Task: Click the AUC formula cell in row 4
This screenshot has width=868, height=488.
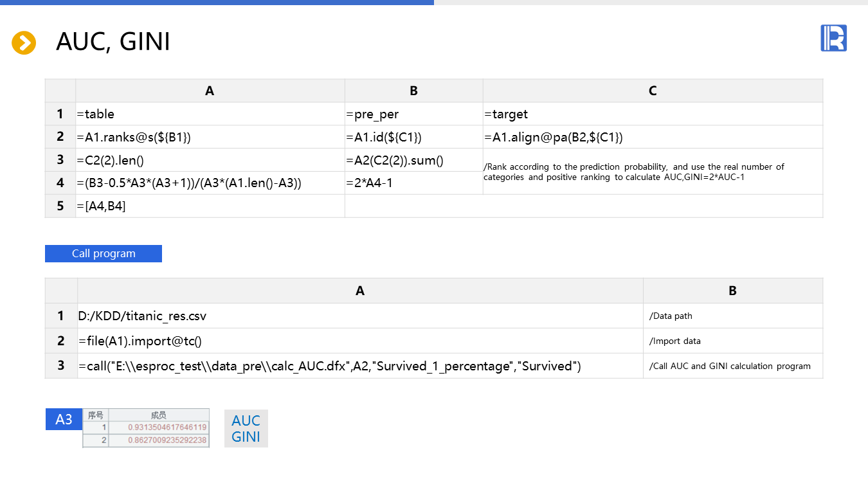Action: (210, 183)
